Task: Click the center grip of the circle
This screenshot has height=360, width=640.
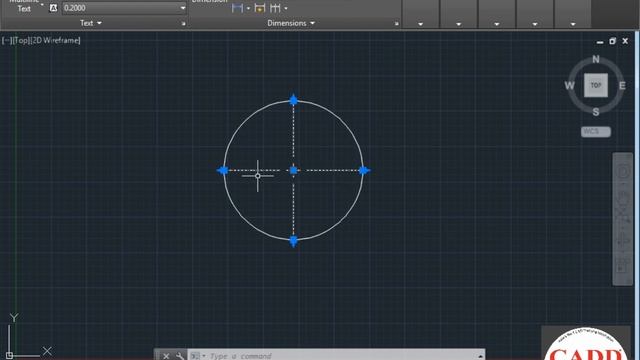Action: coord(293,170)
